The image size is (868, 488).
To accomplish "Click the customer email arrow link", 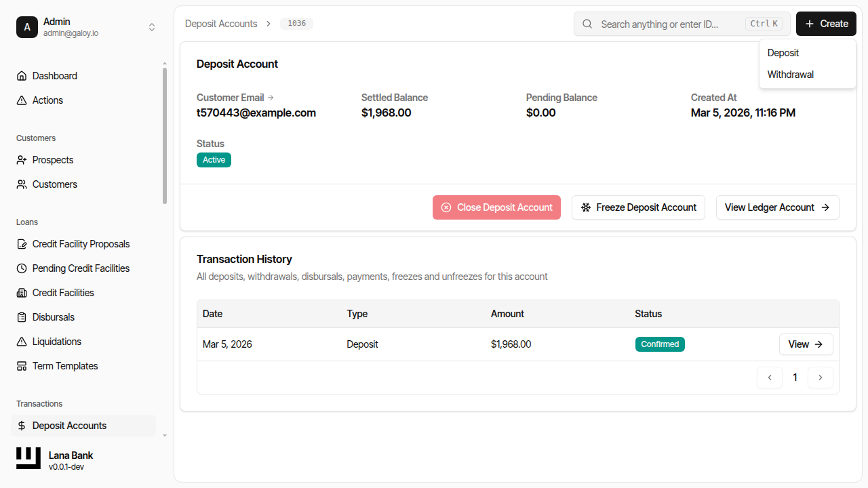I will (271, 97).
